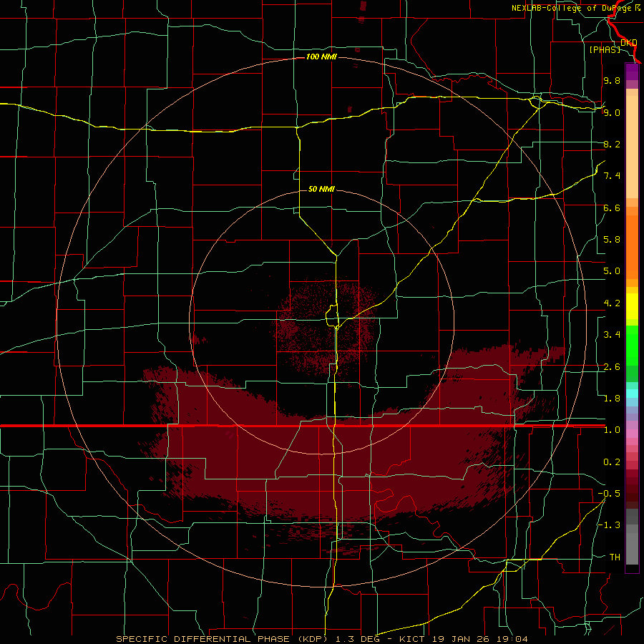Click the 0.2 value on the color scale
Screen dimensions: 644x644
(612, 462)
